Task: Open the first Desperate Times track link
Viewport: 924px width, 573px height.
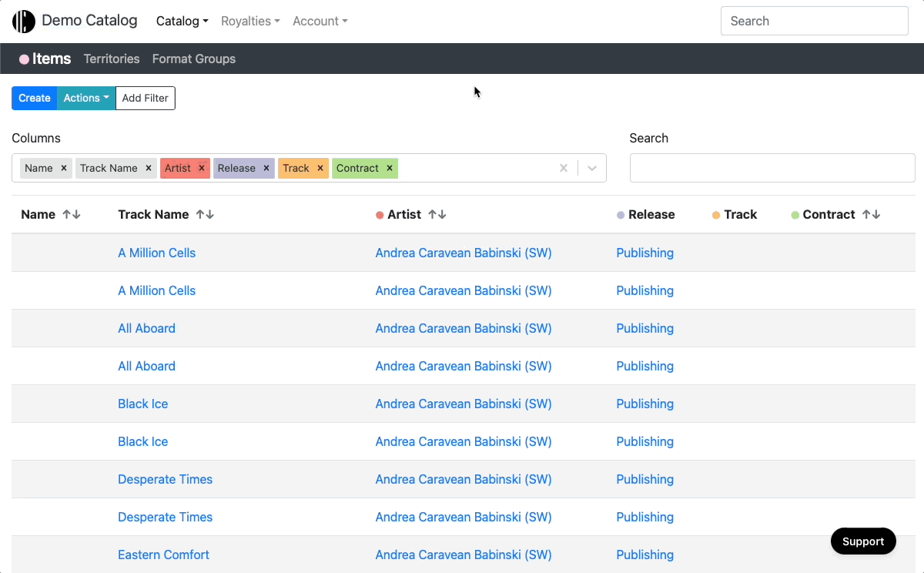Action: pos(165,479)
